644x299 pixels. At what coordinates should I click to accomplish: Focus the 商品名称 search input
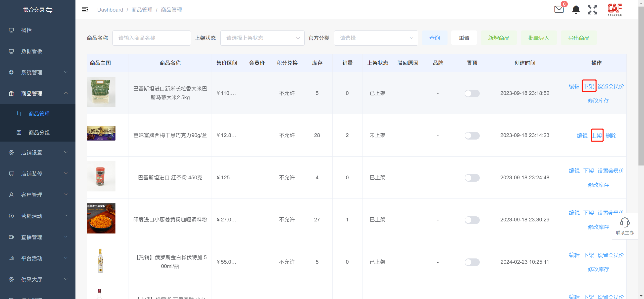point(151,38)
